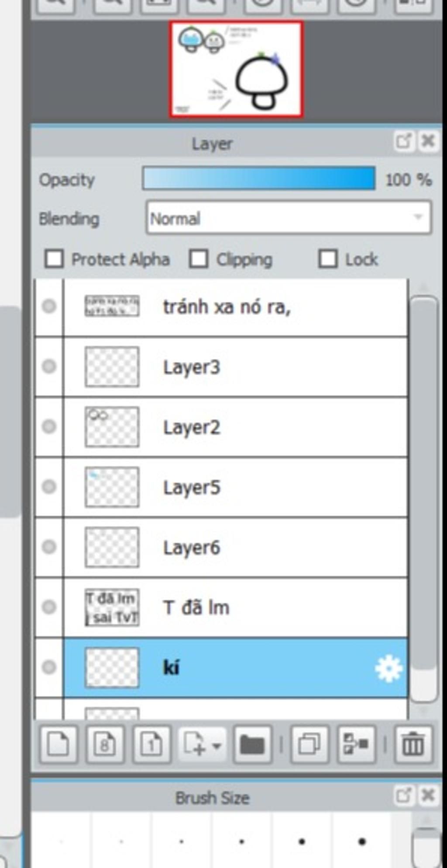
Task: Add a new color layer
Action: [58, 744]
